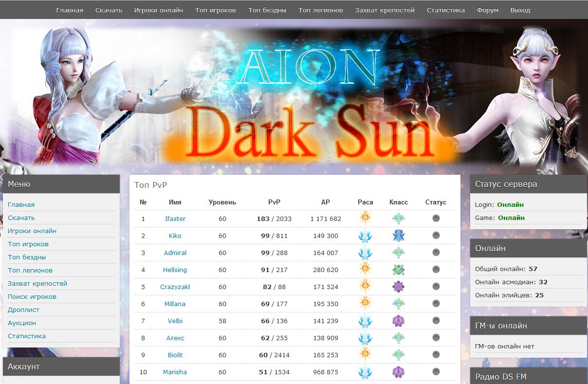Click the green class icon for Hellsing
The width and height of the screenshot is (588, 384).
(399, 270)
